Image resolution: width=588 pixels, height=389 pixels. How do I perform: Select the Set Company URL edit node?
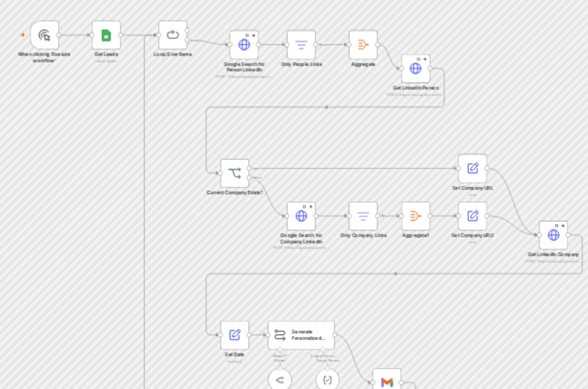pyautogui.click(x=472, y=168)
